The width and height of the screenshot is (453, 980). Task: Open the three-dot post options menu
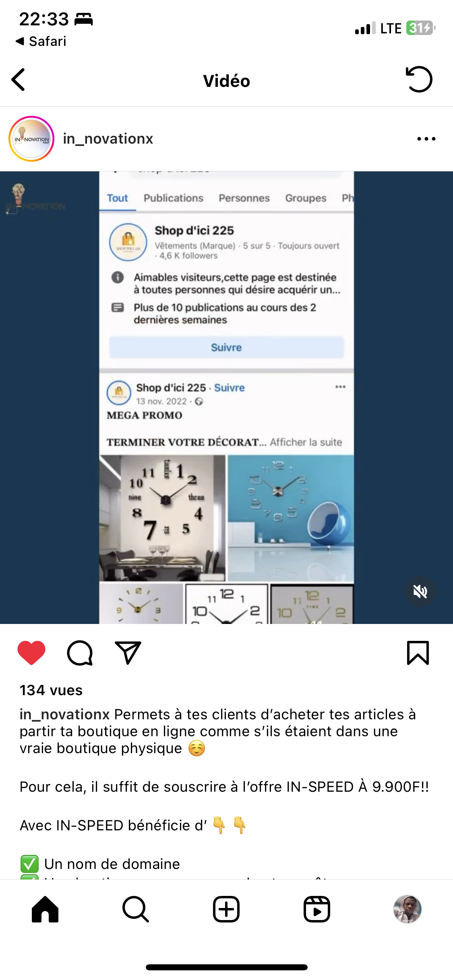(x=426, y=139)
